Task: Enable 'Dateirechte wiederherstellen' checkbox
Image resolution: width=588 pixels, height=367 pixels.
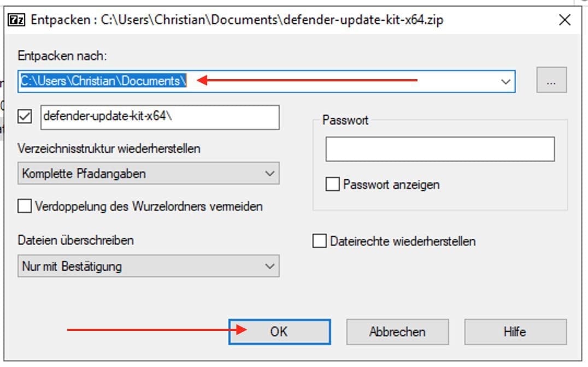Action: (319, 241)
